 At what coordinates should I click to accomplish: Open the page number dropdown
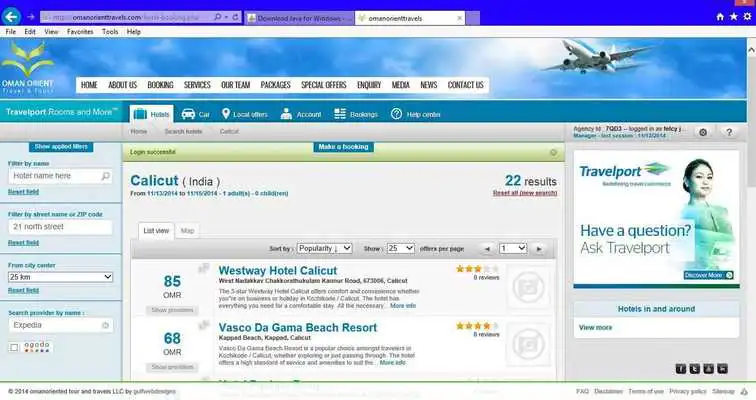513,248
